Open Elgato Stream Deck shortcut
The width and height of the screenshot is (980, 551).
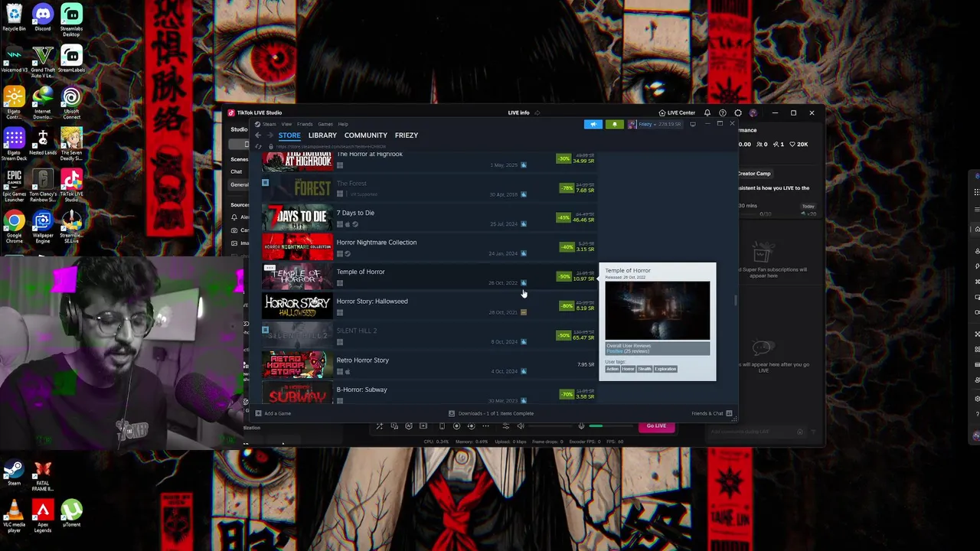[x=14, y=145]
